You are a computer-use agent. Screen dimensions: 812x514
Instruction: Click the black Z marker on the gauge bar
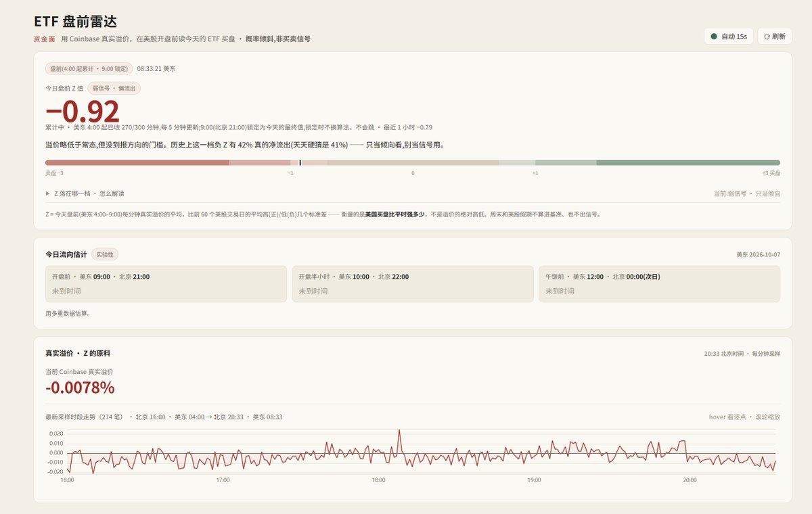300,162
